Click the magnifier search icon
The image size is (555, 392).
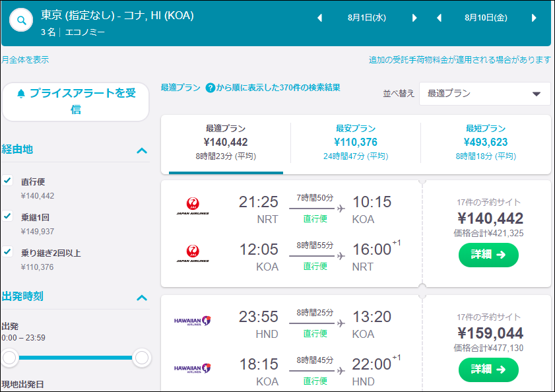[22, 20]
